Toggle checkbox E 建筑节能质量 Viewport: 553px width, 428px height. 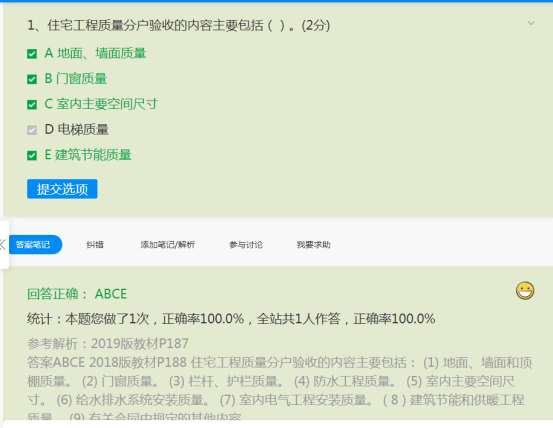32,155
